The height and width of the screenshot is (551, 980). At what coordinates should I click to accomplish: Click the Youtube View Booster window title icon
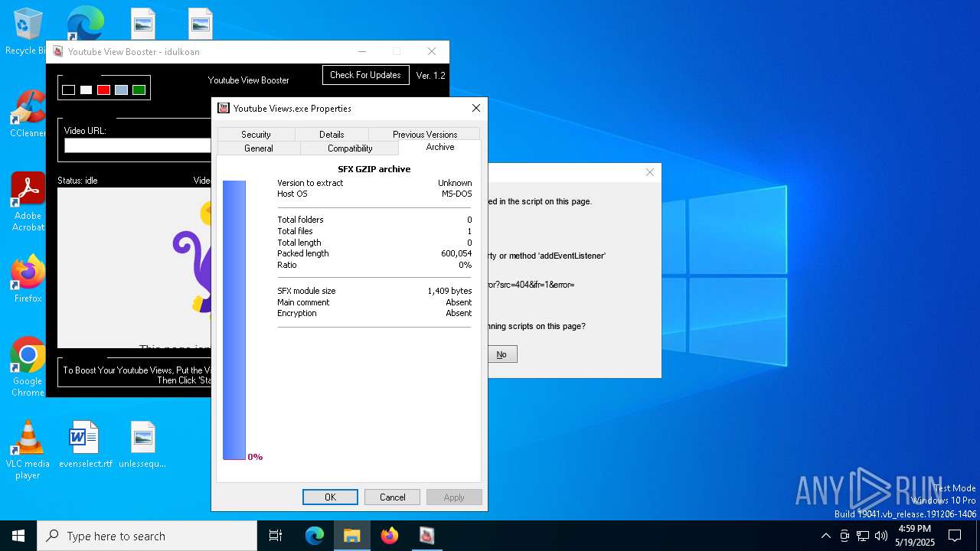pyautogui.click(x=58, y=51)
